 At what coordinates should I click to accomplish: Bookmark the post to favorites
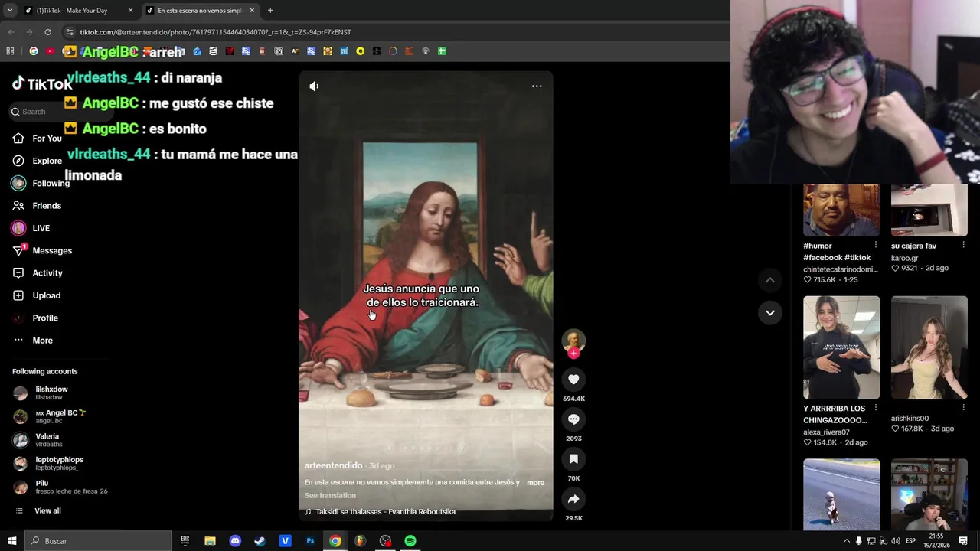573,459
